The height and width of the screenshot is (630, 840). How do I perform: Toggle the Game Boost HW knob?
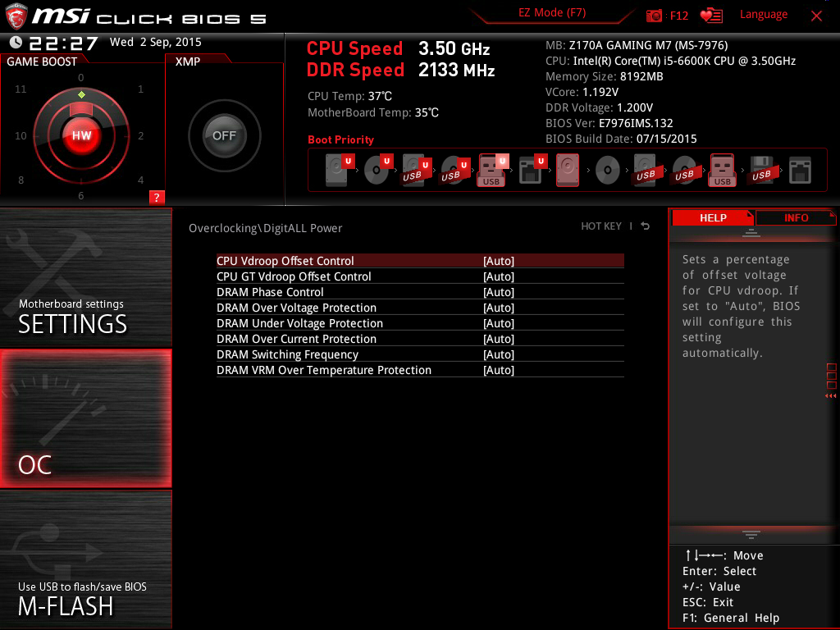pyautogui.click(x=81, y=135)
